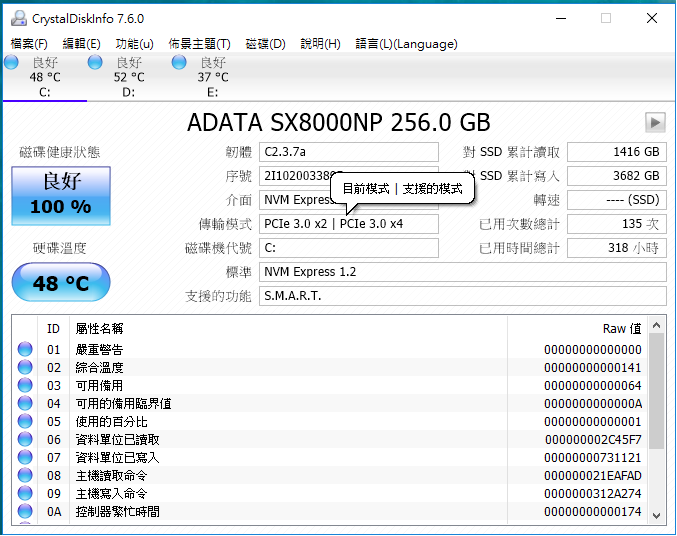Click the 硬碟溫度 label

click(x=60, y=248)
